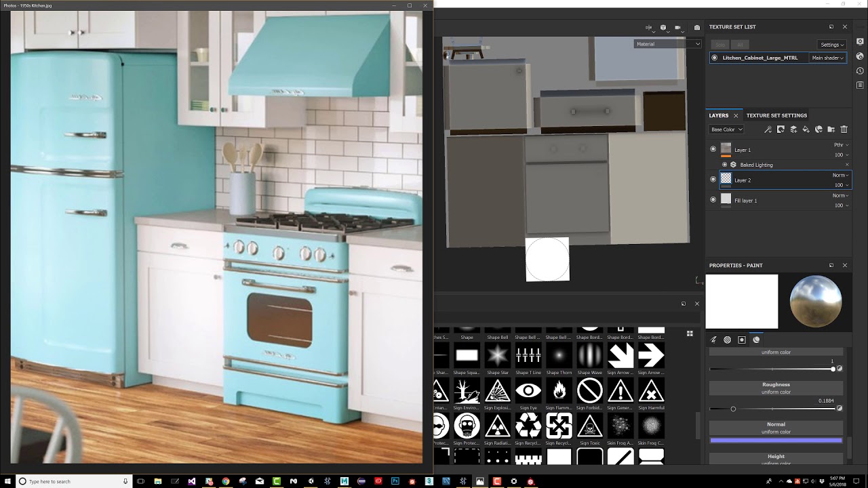
Task: Hide Layer 2 visibility
Action: 713,180
